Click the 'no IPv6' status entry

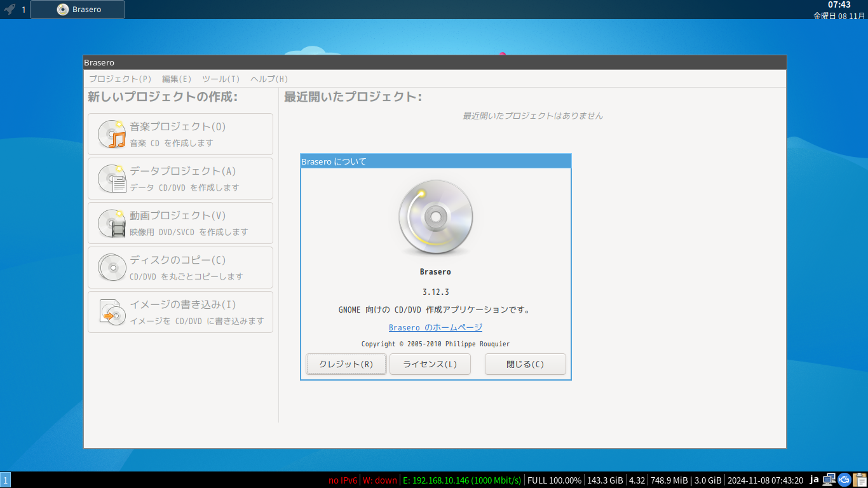tap(343, 480)
